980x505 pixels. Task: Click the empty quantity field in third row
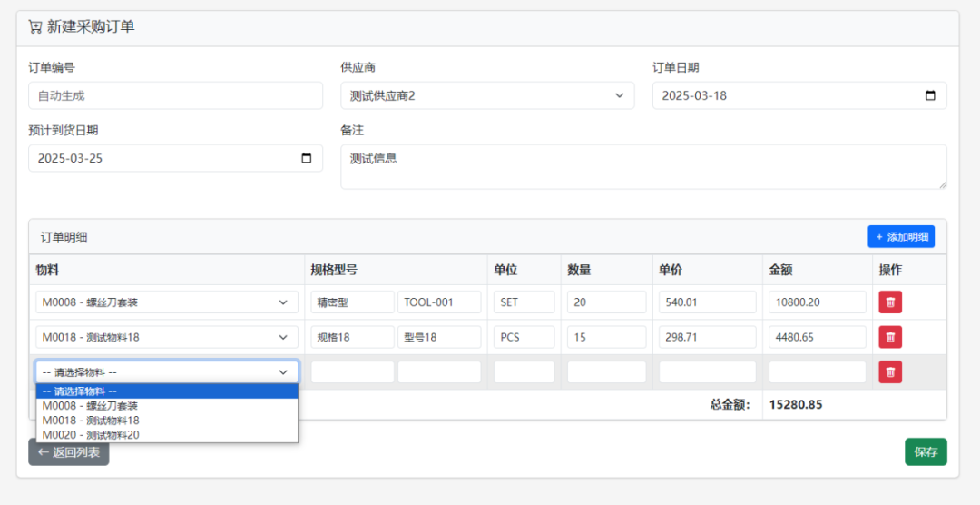tap(606, 372)
